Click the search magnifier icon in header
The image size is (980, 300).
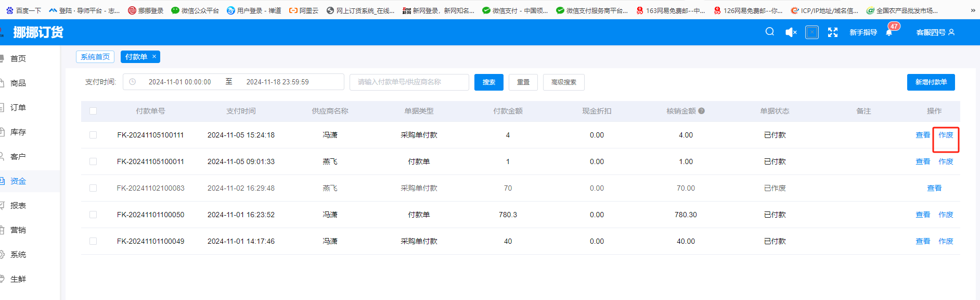coord(769,32)
